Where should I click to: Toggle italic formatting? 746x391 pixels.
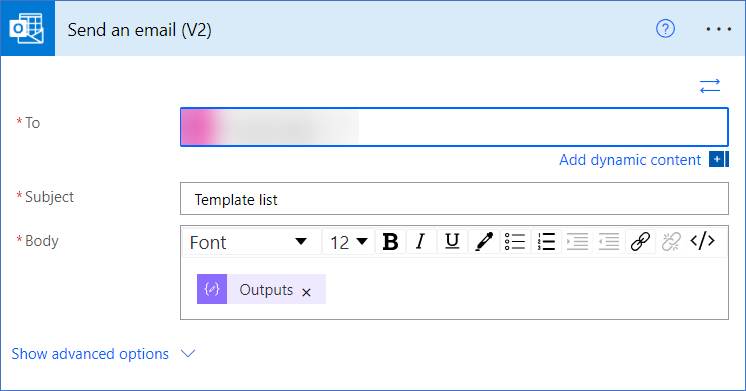tap(420, 242)
